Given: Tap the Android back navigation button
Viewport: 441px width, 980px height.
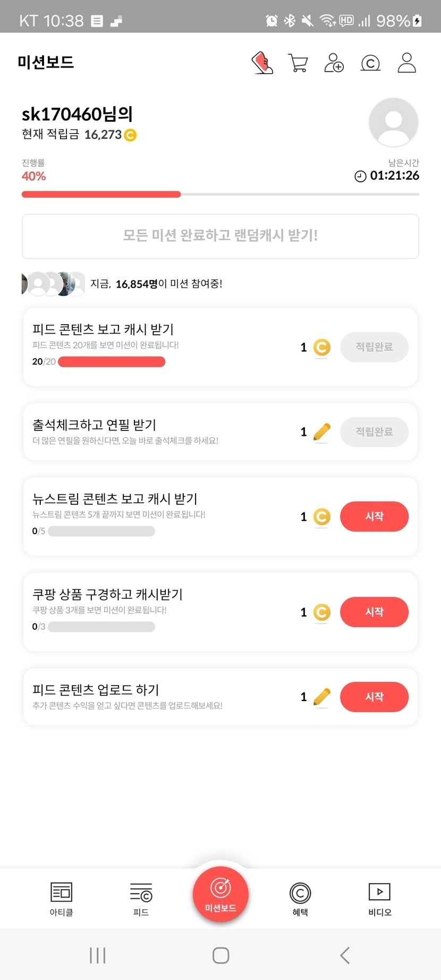Looking at the screenshot, I should (x=345, y=955).
